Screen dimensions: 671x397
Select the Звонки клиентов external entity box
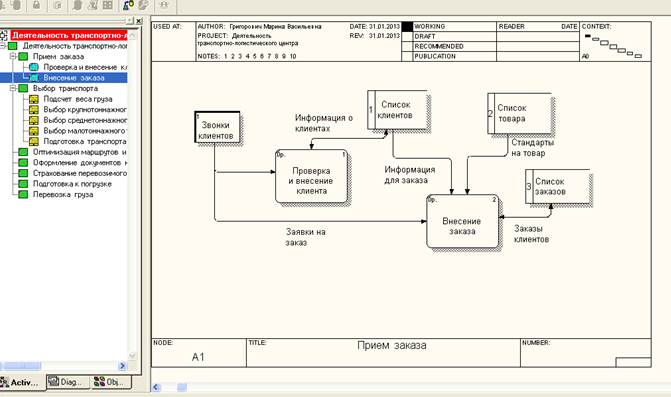coord(217,127)
